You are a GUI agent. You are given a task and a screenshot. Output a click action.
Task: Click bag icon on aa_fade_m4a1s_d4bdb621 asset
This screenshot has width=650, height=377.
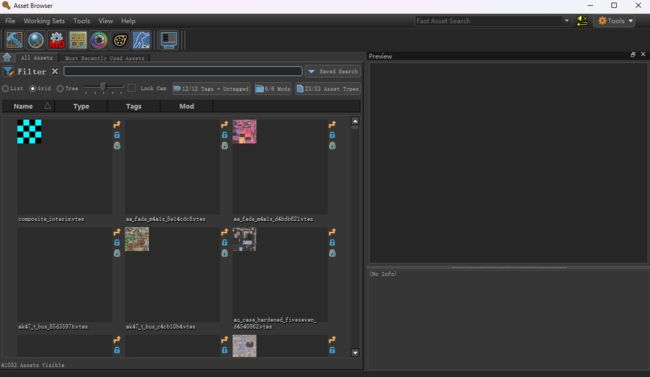click(332, 146)
